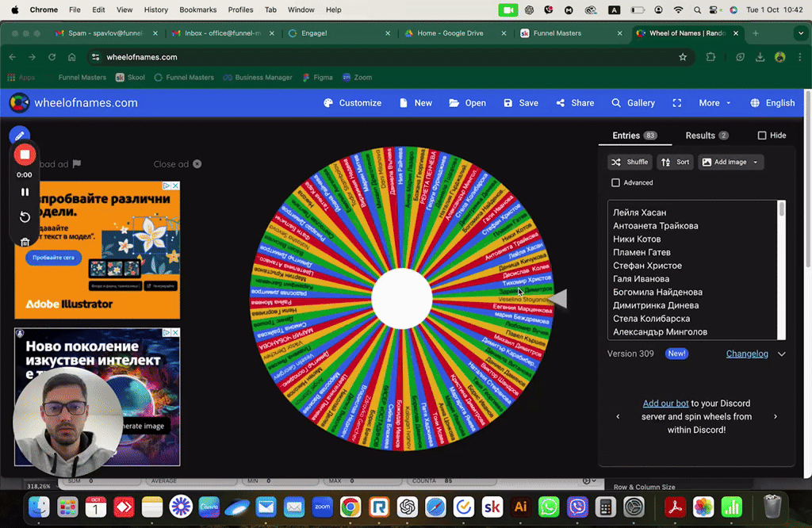Create a New wheel
This screenshot has width=812, height=528.
[x=416, y=103]
